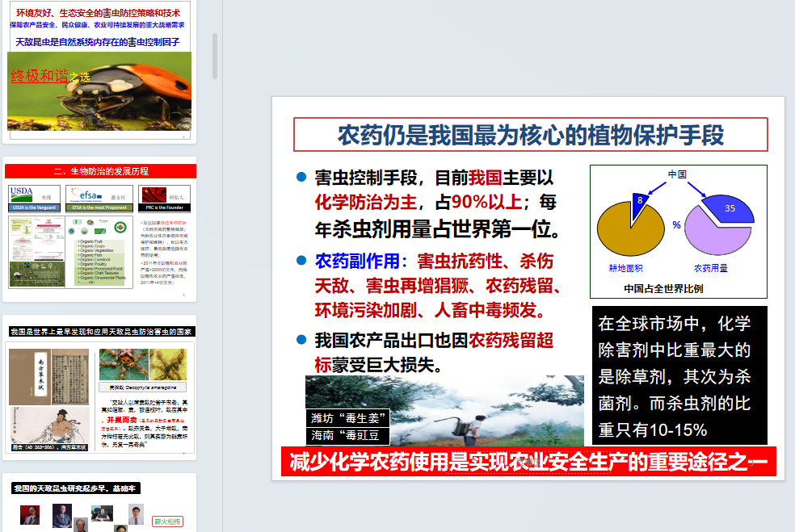Select the ladybug slide thumbnail
This screenshot has height=532, width=795.
[x=99, y=89]
